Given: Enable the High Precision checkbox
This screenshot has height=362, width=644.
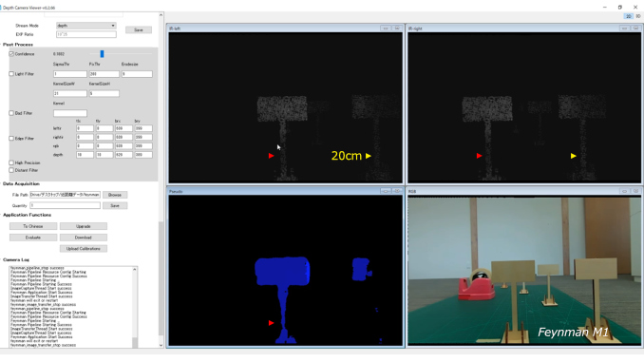Looking at the screenshot, I should pyautogui.click(x=11, y=162).
